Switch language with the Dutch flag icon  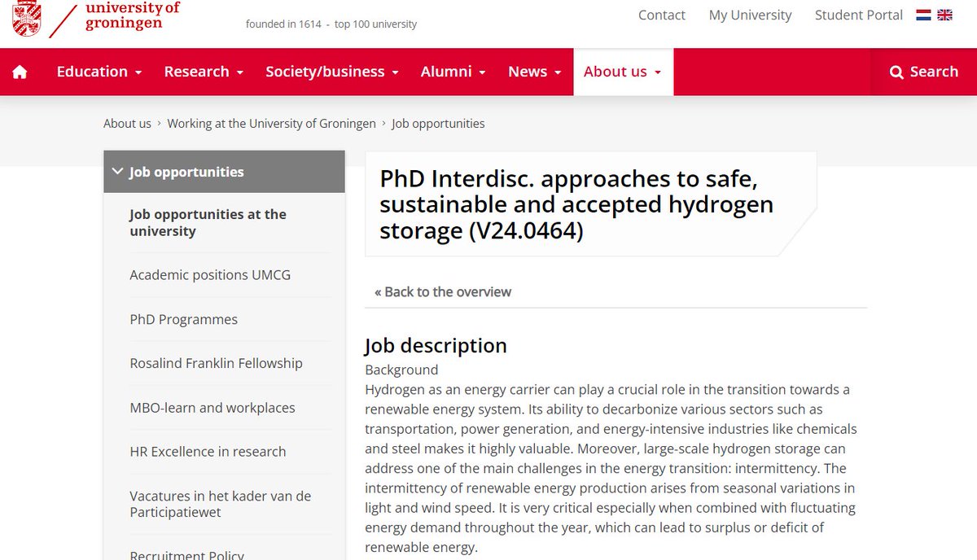tap(923, 15)
